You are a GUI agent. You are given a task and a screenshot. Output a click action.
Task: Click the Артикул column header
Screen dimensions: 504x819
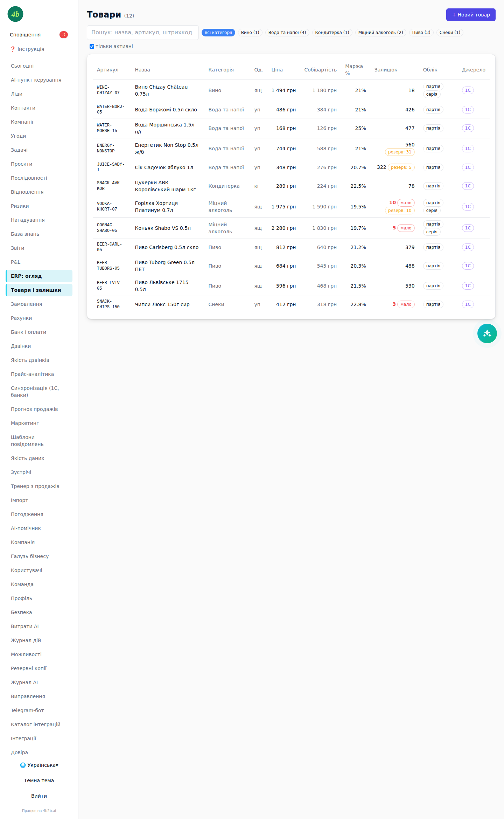tap(107, 70)
